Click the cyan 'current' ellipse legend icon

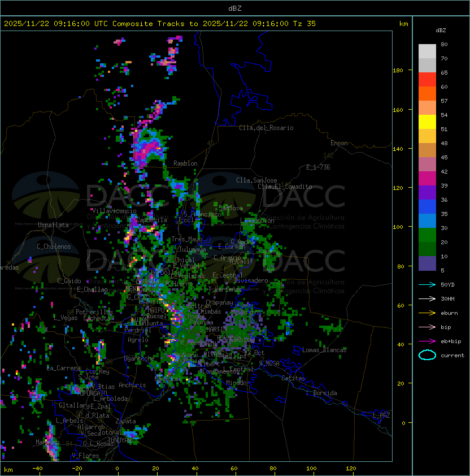tap(427, 355)
